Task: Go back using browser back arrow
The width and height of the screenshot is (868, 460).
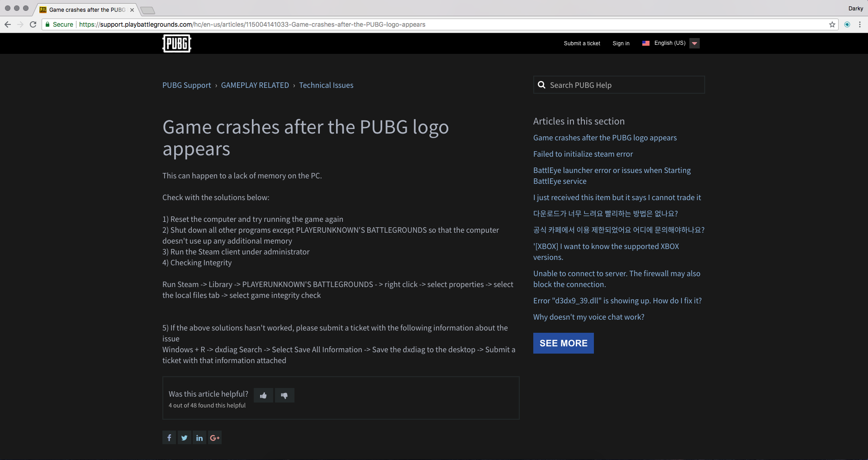Action: click(x=8, y=24)
